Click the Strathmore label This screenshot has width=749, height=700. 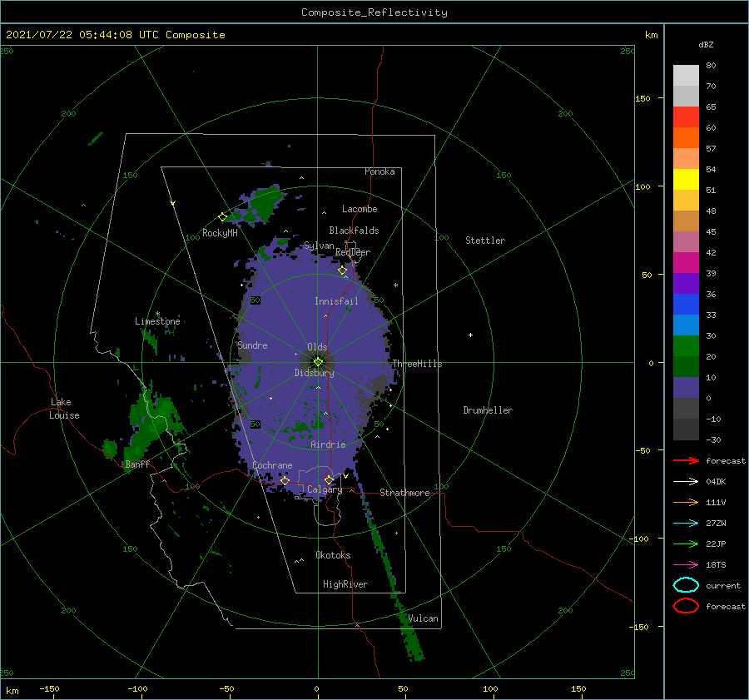pyautogui.click(x=404, y=493)
